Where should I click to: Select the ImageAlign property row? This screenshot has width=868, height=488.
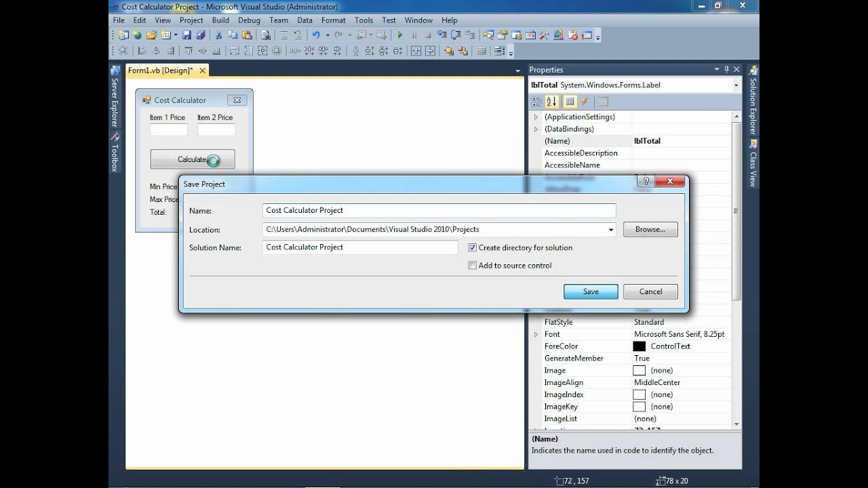click(x=631, y=383)
